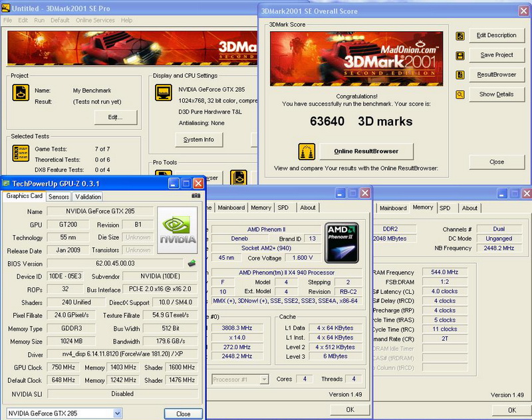Image resolution: width=532 pixels, height=420 pixels.
Task: Minimize the GPU-Z window
Action: (174, 183)
